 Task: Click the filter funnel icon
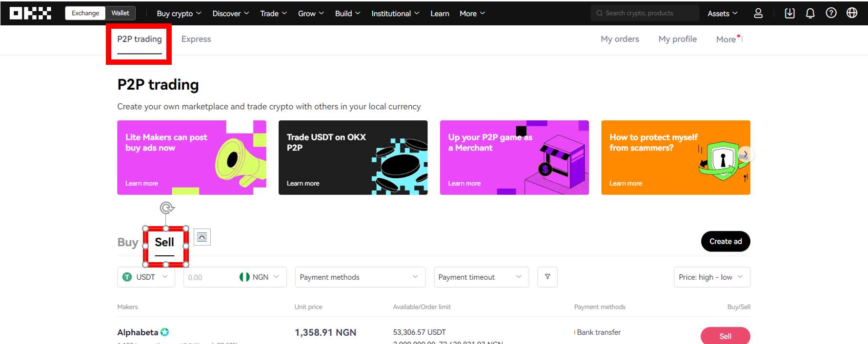tap(547, 277)
